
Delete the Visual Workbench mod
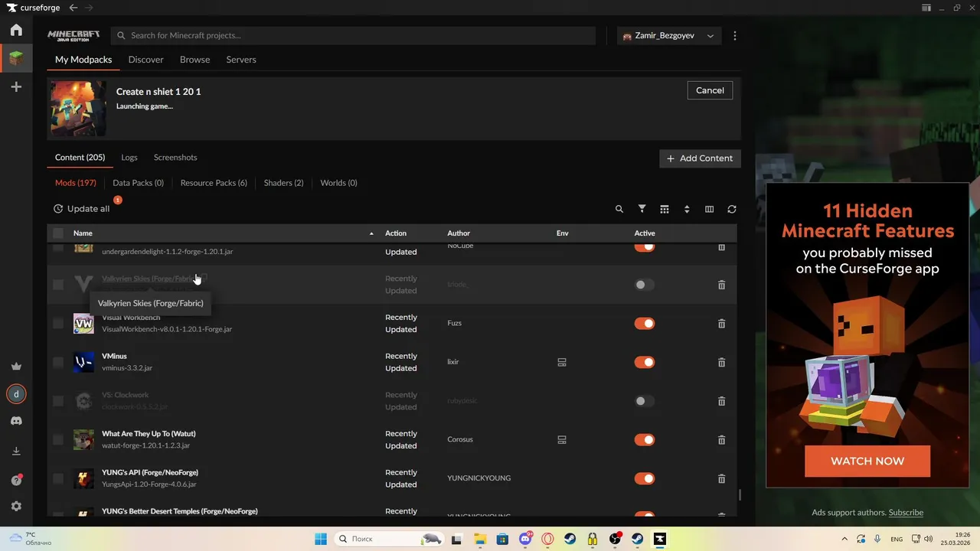pos(721,324)
